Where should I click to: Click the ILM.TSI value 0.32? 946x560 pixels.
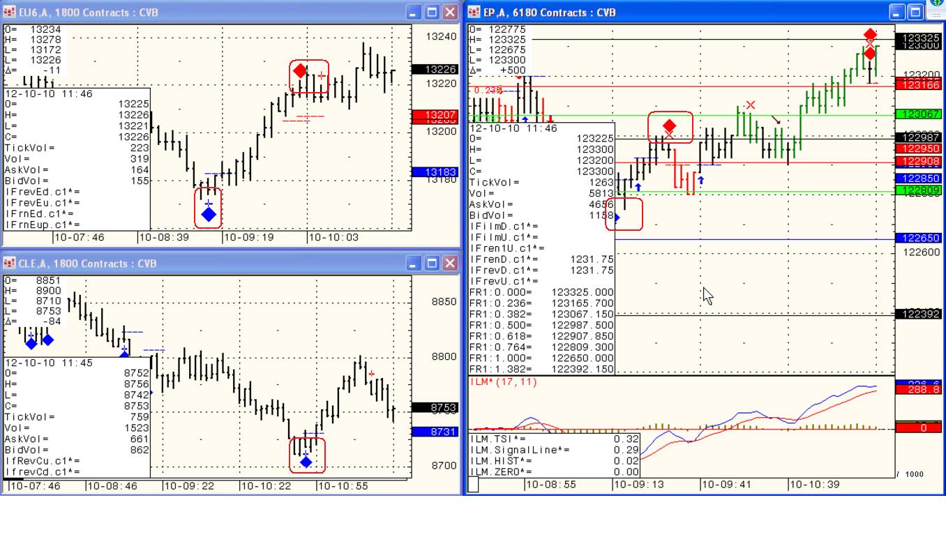[x=628, y=439]
